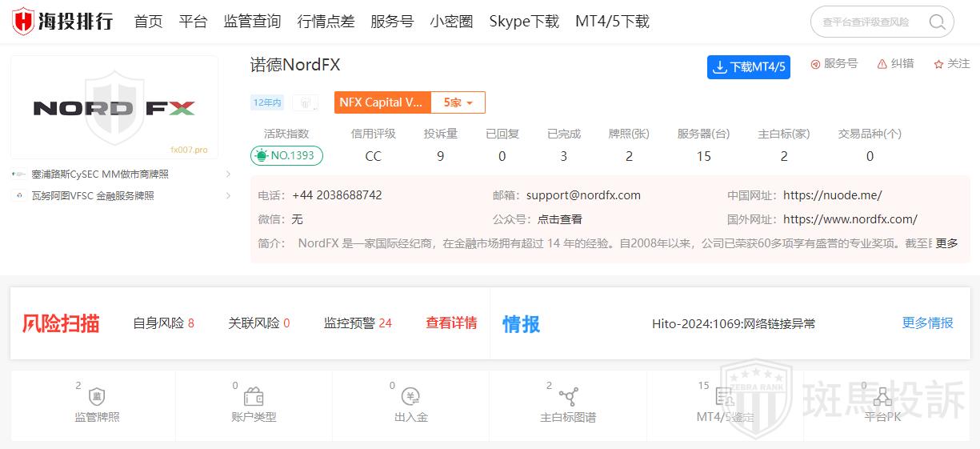
Task: Open the 监管查询 menu item
Action: click(x=252, y=22)
